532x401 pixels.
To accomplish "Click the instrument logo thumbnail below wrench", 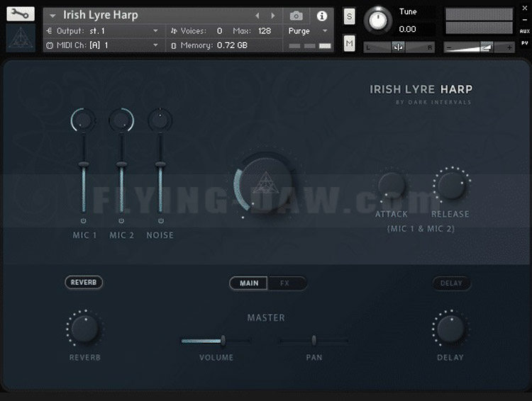I will tap(21, 38).
